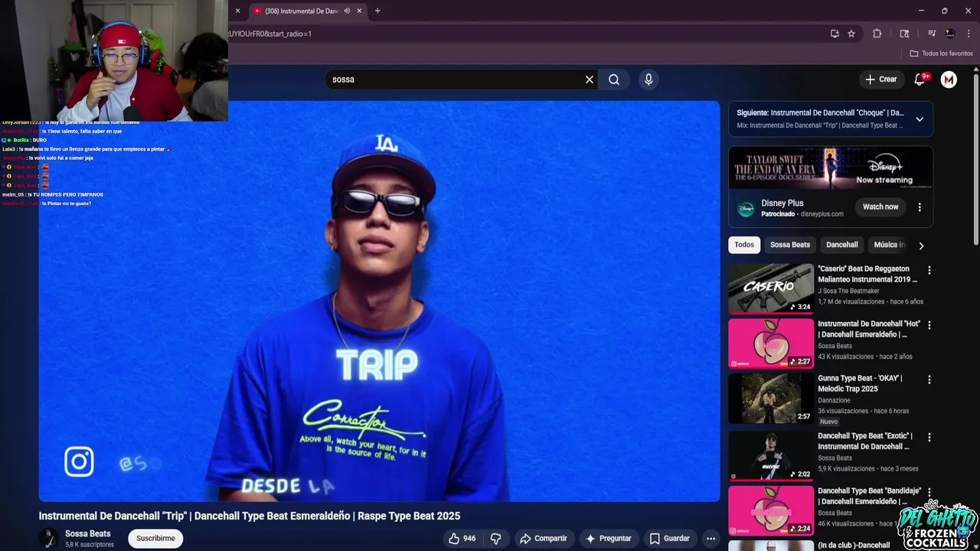Image resolution: width=980 pixels, height=551 pixels.
Task: Dislike the video with the thumbs-down button
Action: tap(495, 539)
